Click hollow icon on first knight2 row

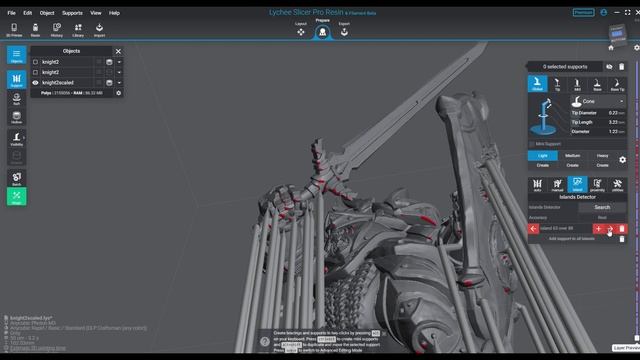pos(109,62)
